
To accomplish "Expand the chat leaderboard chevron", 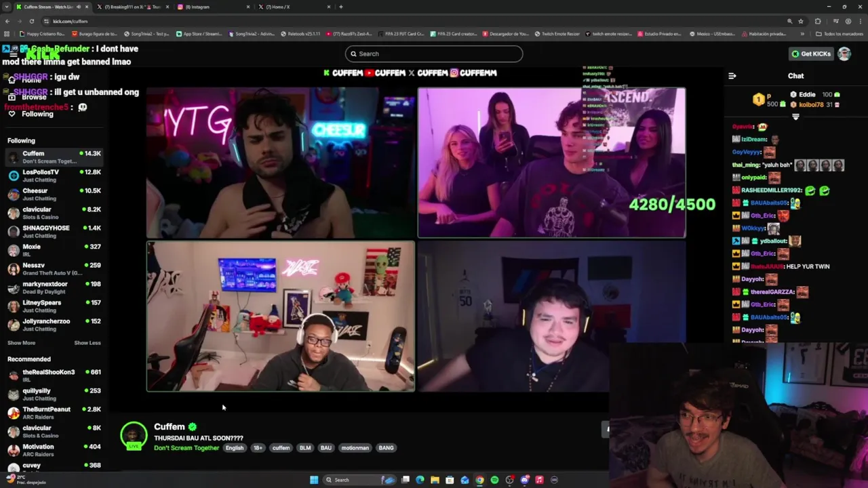I will point(795,117).
